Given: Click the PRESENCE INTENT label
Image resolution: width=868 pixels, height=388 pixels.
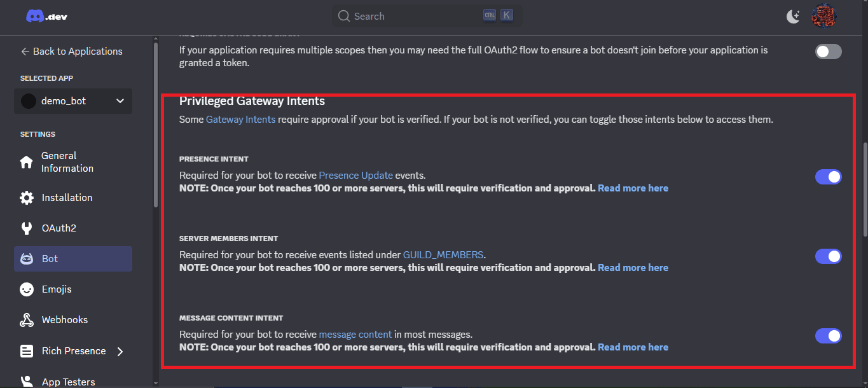Looking at the screenshot, I should point(214,159).
